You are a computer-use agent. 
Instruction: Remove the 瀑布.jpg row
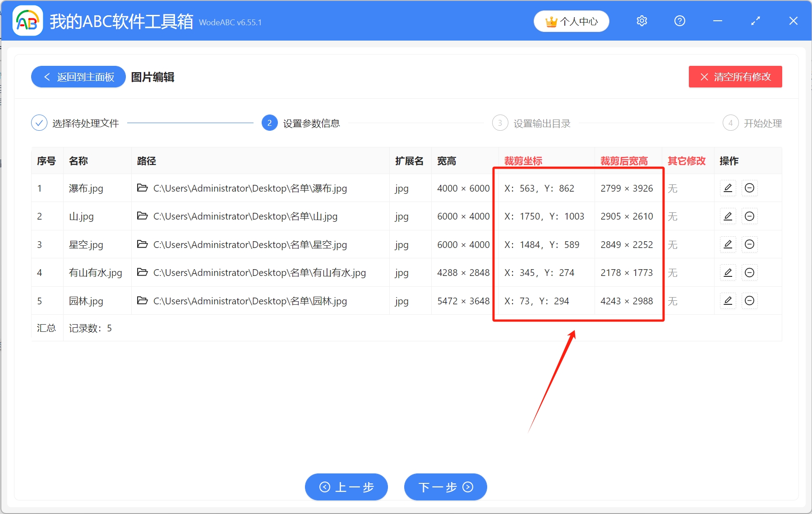click(750, 188)
